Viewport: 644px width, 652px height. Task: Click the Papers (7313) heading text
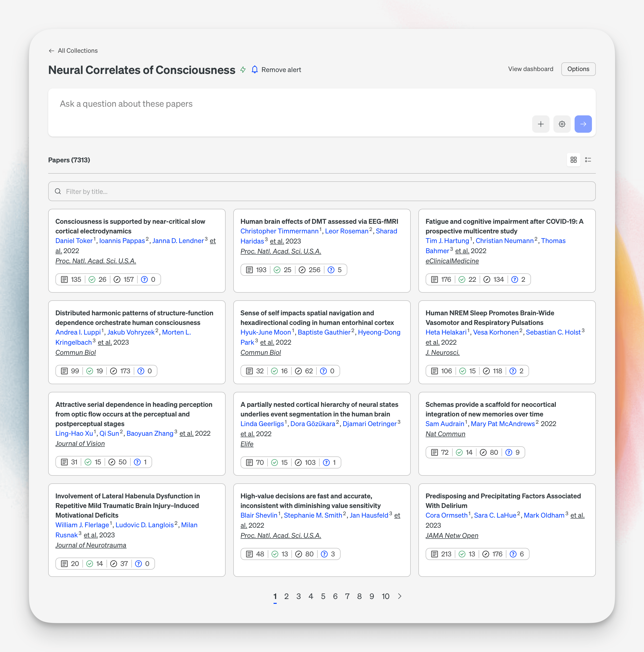[x=69, y=160]
